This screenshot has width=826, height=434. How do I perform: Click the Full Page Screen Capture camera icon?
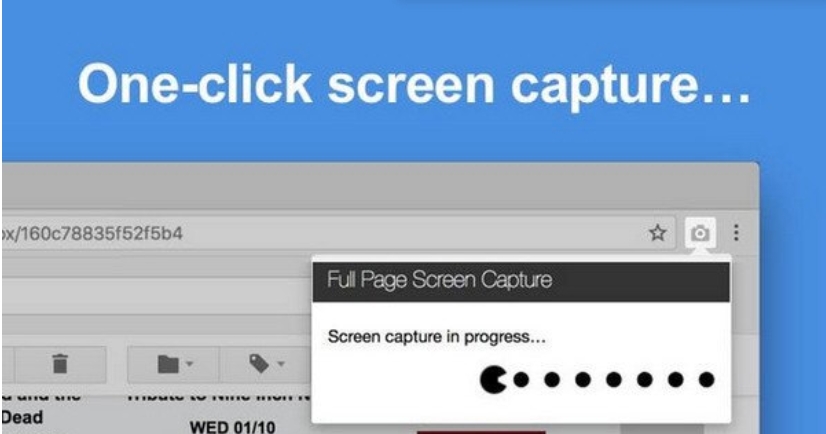(701, 233)
